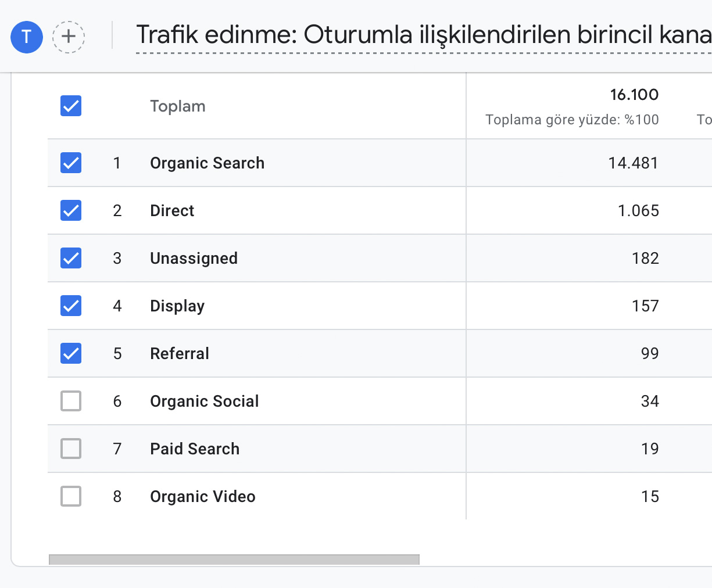Screen dimensions: 712x588
Task: Click the Direct channel name
Action: click(172, 210)
